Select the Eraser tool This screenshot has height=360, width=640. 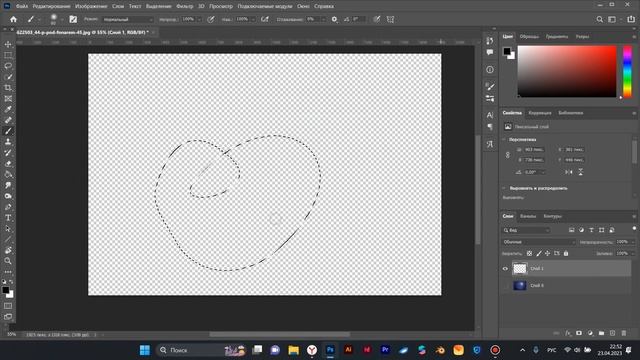pos(8,164)
